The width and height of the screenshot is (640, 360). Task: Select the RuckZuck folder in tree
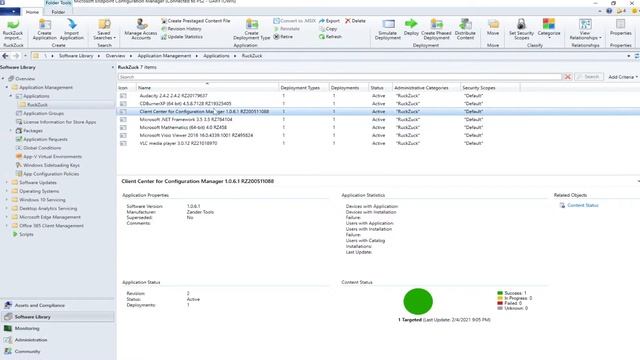tap(37, 105)
